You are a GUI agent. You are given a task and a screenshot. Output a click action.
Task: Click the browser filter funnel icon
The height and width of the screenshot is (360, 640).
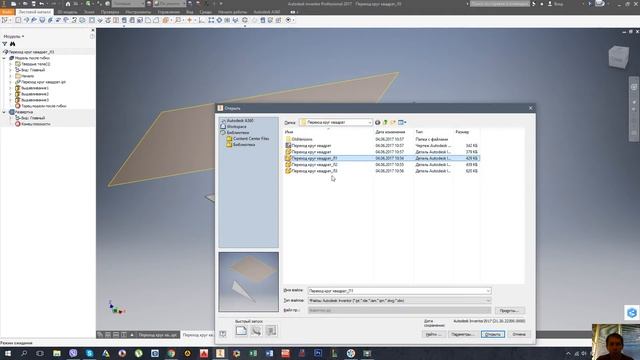(5, 44)
